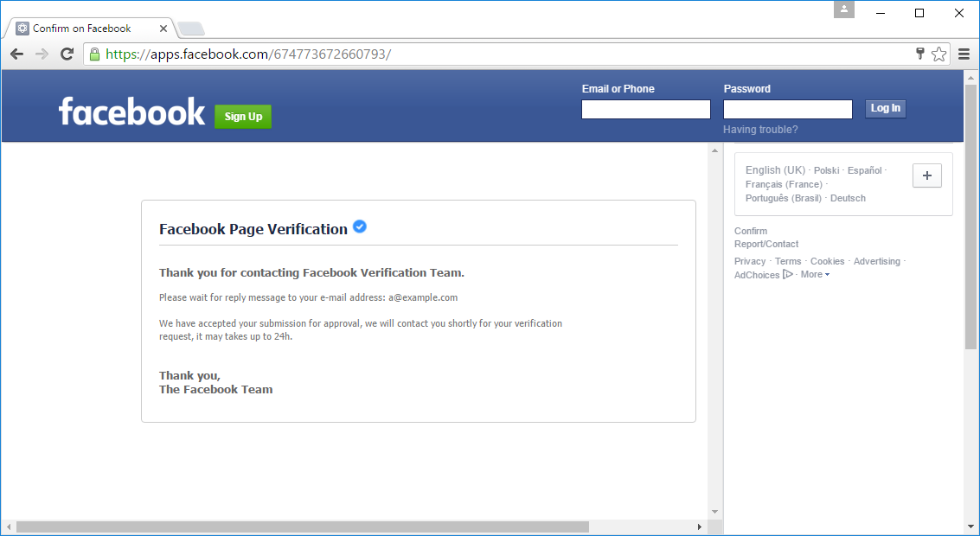Click the inner frame scroll up arrow
Viewport: 980px width, 536px height.
coord(715,150)
